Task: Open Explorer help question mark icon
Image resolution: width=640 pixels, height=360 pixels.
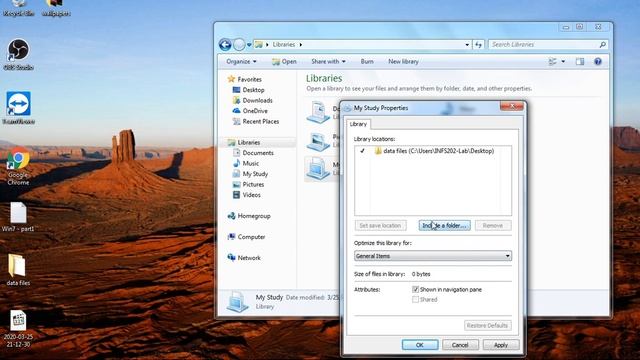Action: 598,62
